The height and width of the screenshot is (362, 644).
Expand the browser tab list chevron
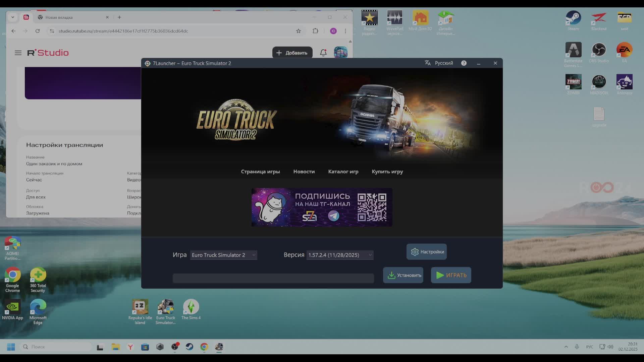pos(13,17)
